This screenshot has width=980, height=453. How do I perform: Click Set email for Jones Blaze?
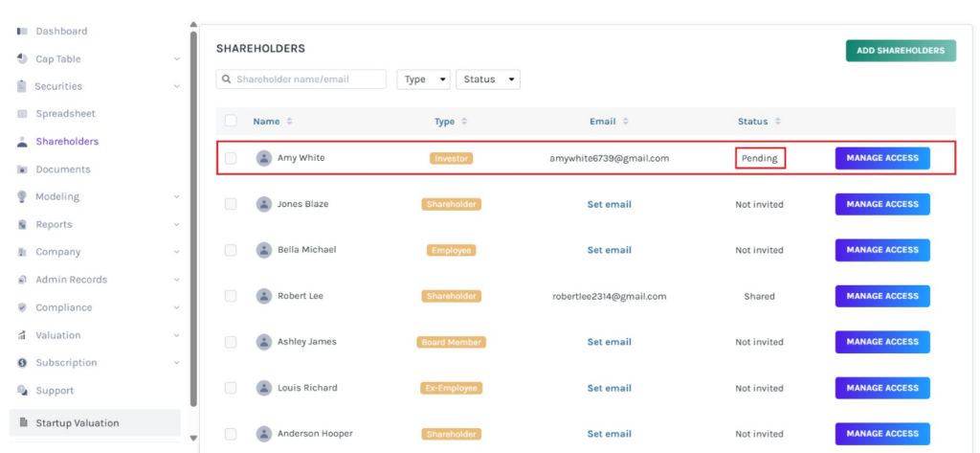(610, 204)
